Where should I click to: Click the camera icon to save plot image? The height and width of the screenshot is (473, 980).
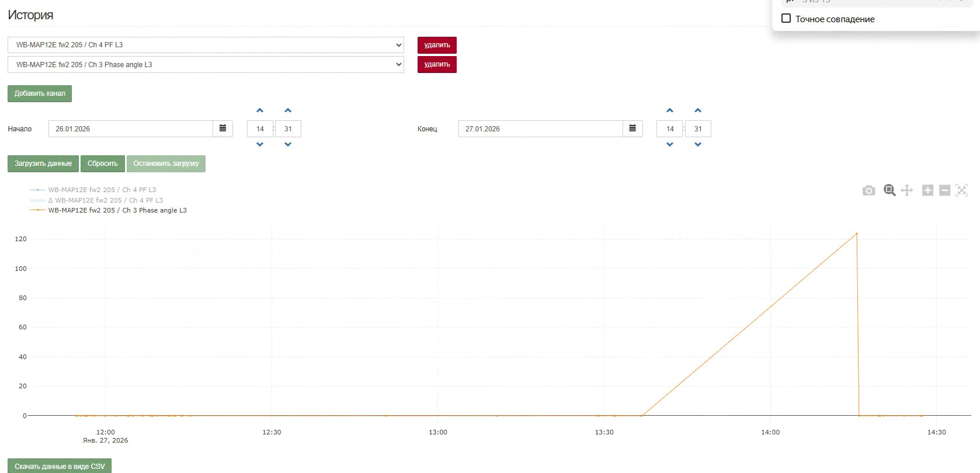868,190
